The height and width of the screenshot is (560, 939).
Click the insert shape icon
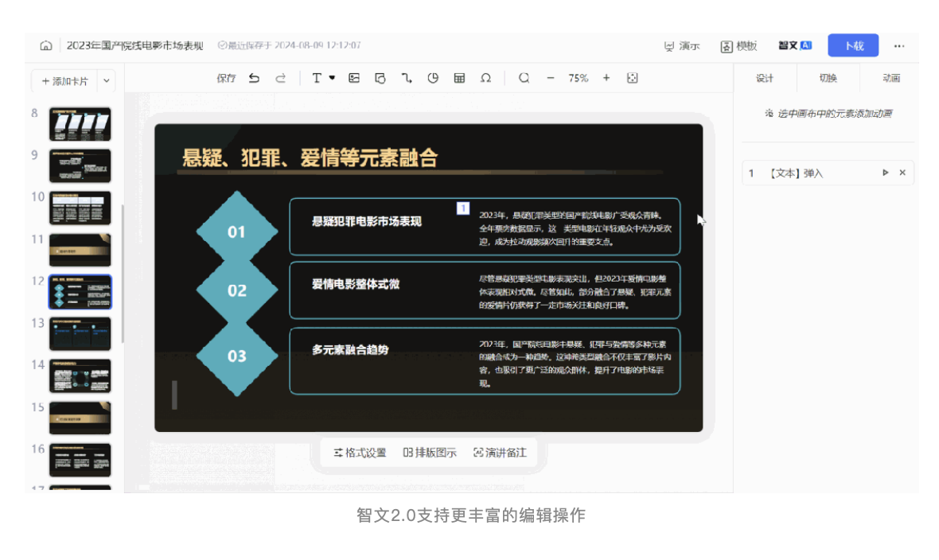[x=380, y=78]
